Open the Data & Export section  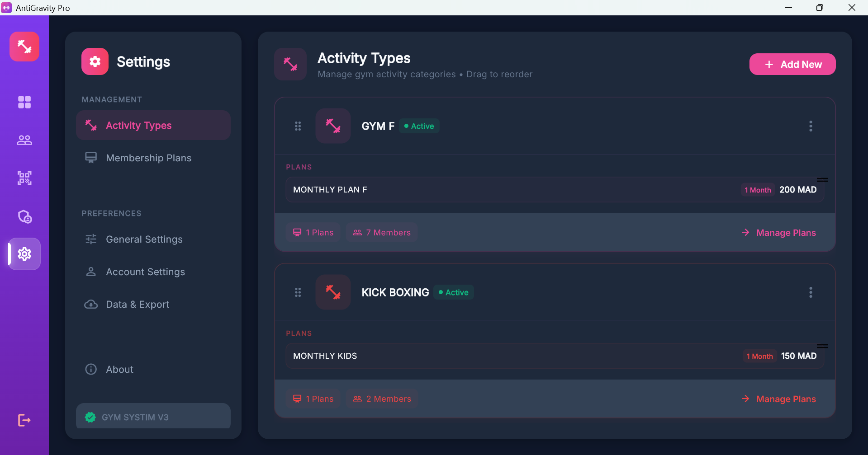[x=138, y=305]
